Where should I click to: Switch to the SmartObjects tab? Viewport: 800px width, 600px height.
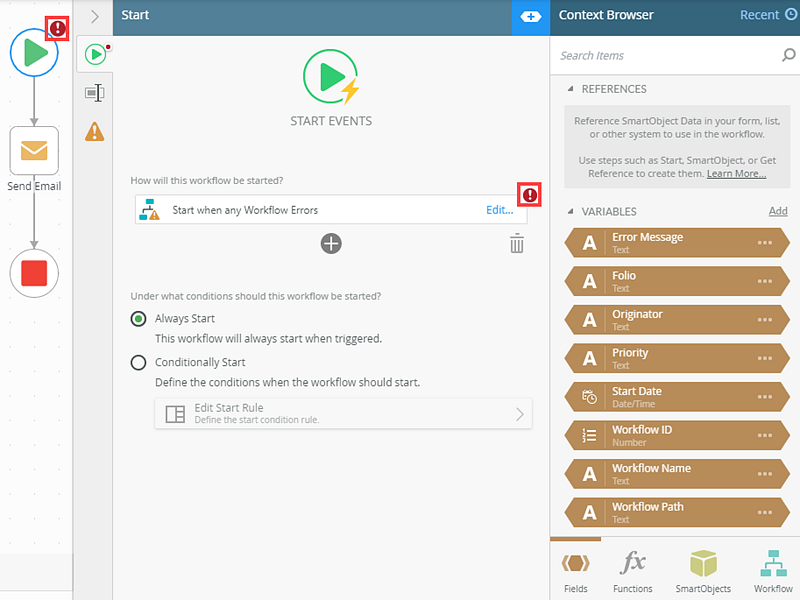703,571
